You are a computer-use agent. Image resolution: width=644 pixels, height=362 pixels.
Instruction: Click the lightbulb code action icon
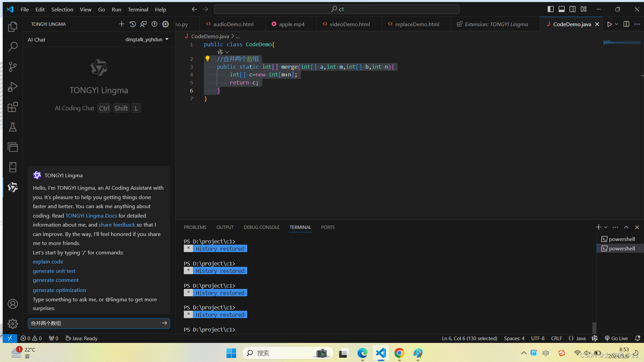(208, 59)
